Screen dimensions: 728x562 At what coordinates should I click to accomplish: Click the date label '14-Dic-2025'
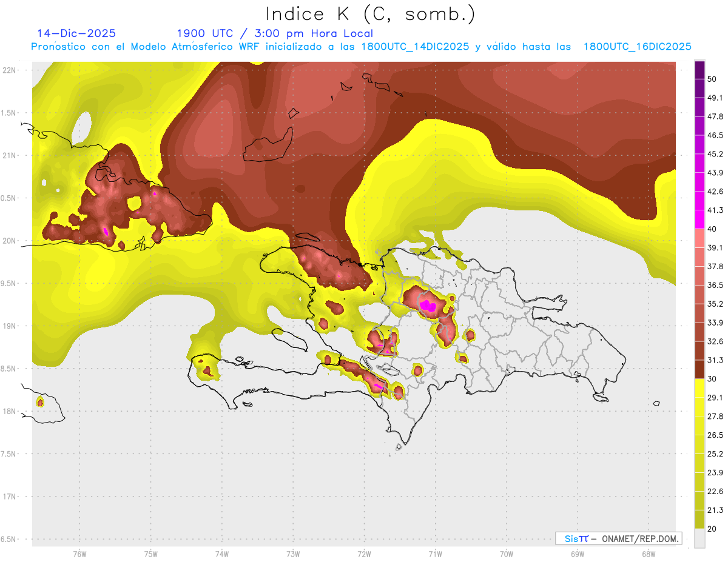pyautogui.click(x=76, y=33)
